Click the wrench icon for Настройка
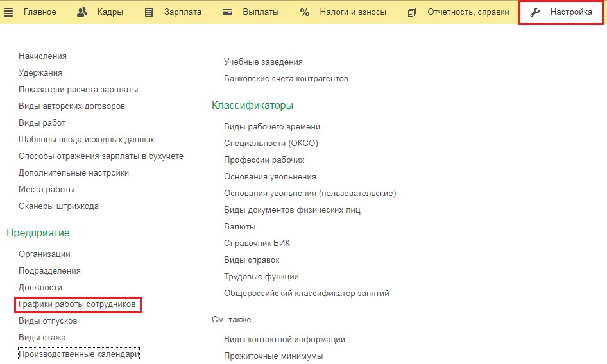The image size is (607, 364). pyautogui.click(x=535, y=12)
